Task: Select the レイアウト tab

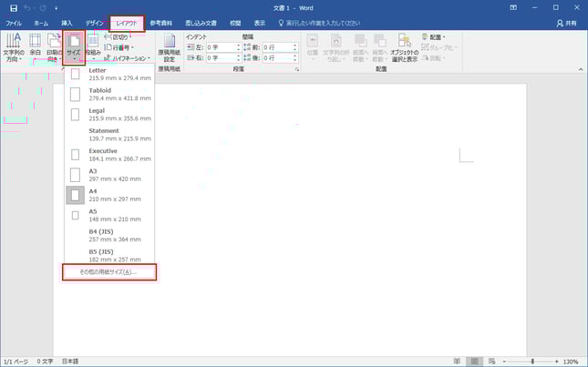Action: point(127,23)
